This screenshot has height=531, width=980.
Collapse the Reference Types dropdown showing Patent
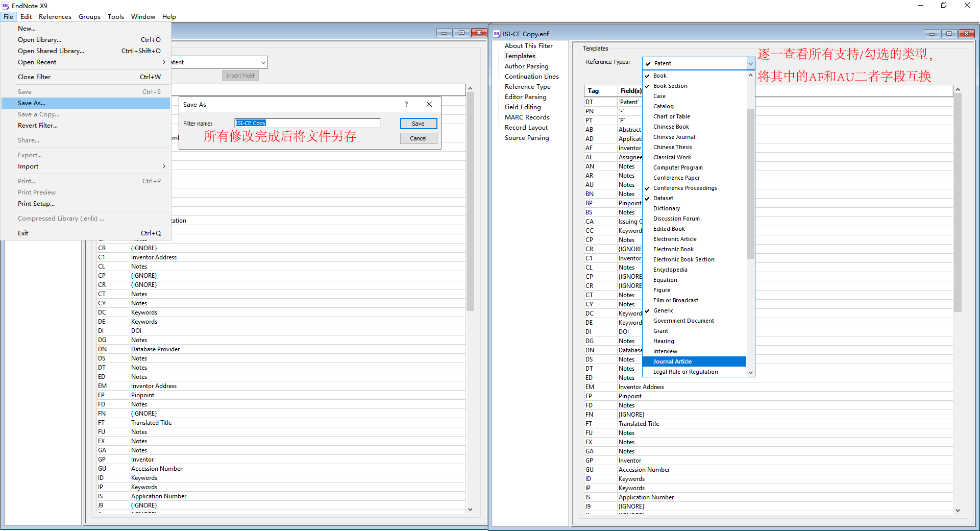(x=750, y=63)
